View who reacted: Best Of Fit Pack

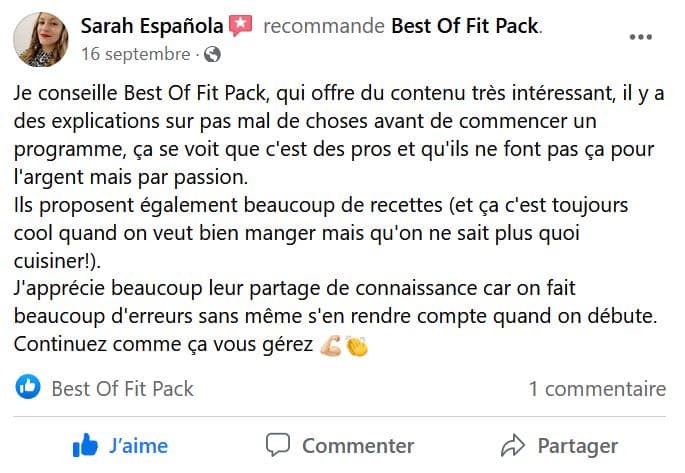click(x=122, y=388)
